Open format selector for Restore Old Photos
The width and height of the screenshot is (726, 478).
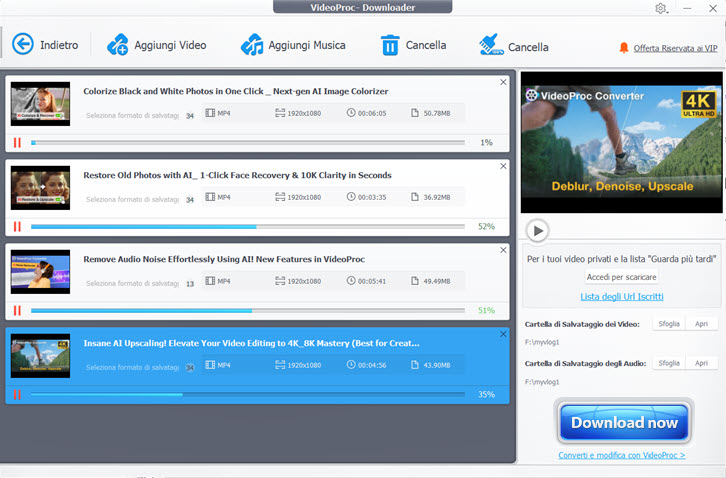click(x=132, y=199)
